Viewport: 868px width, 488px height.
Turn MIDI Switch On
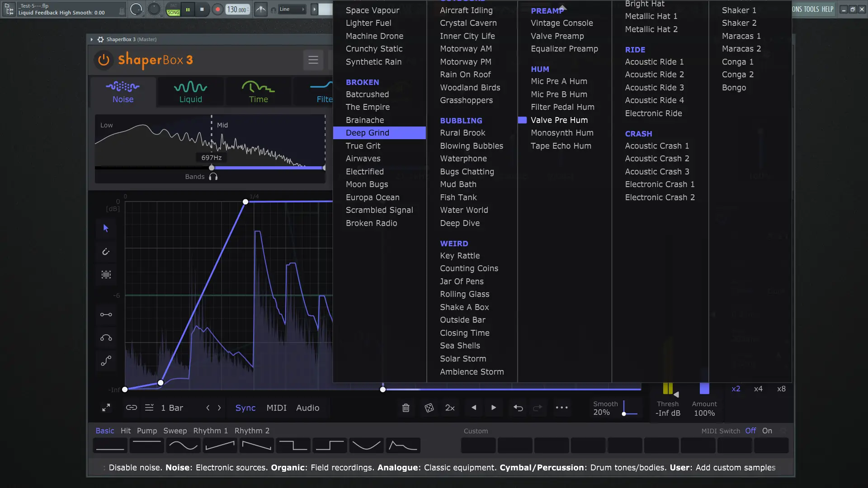coord(767,431)
